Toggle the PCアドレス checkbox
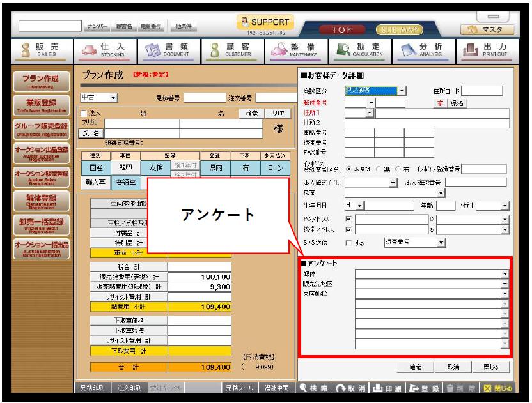Image resolution: width=532 pixels, height=403 pixels. (x=348, y=218)
